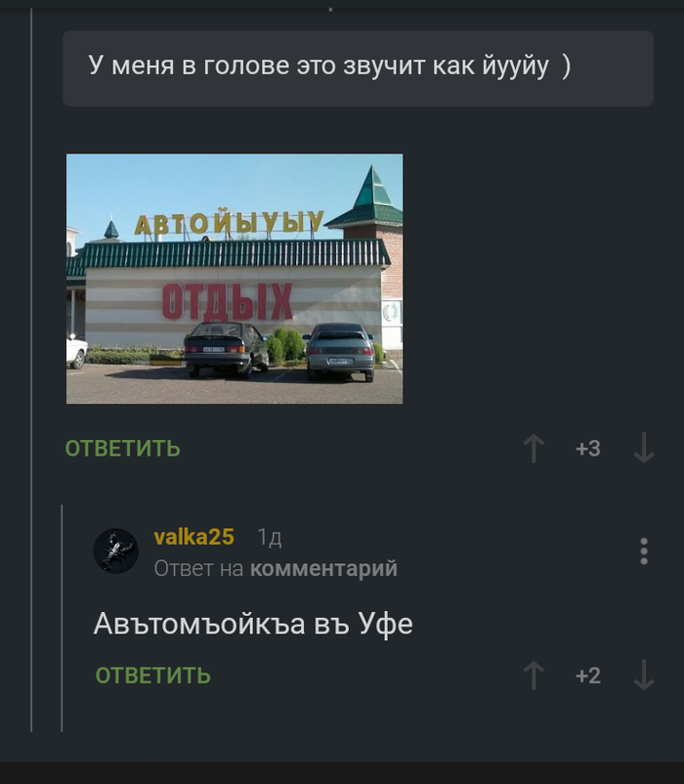Select the 'Авътомъойкъа въ Уфе' comment text
The image size is (684, 784).
(x=253, y=624)
